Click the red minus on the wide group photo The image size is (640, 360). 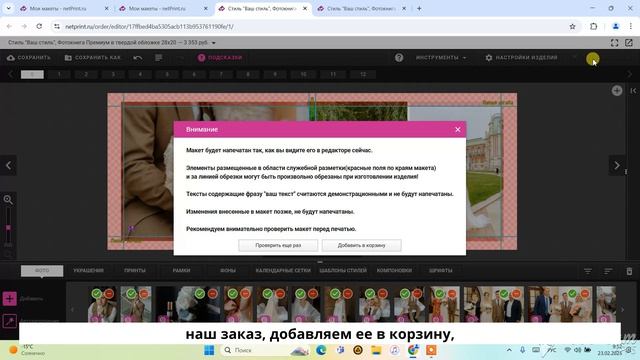[x=585, y=293]
